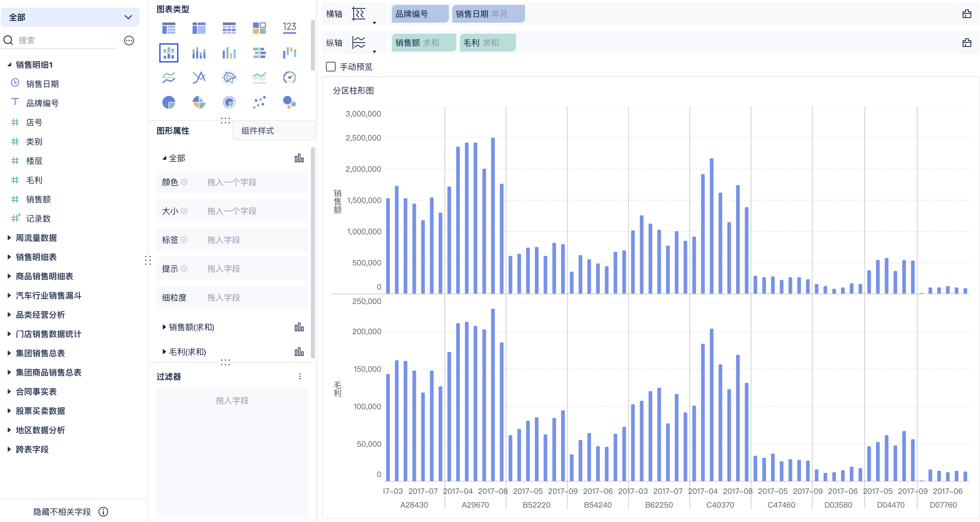Switch to the 组件样式 tab

(258, 130)
